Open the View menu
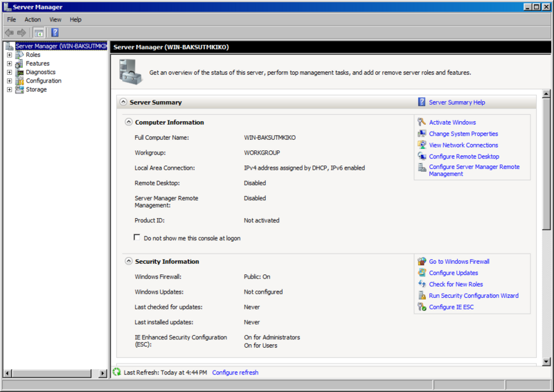Screen dimensions: 554x392 tap(55, 19)
